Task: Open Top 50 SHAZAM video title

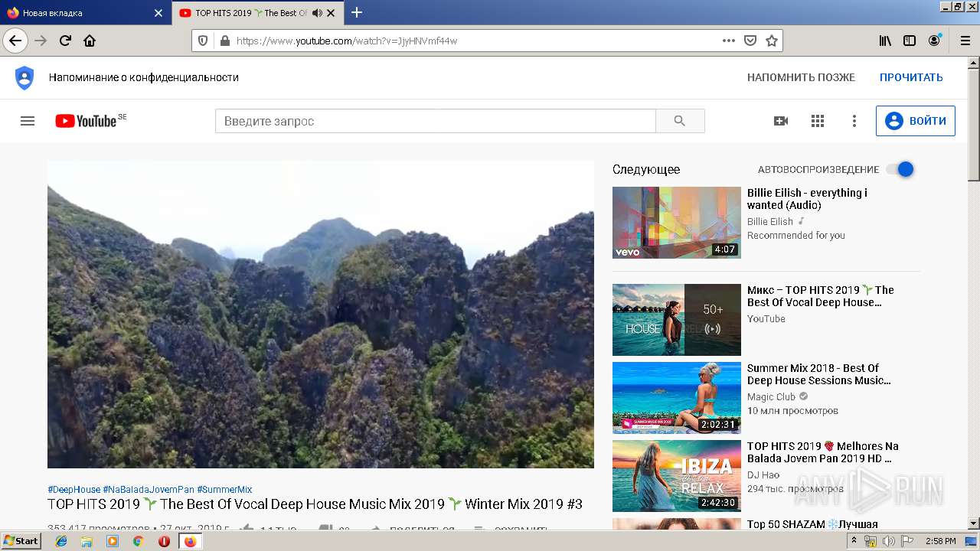Action: tap(812, 524)
